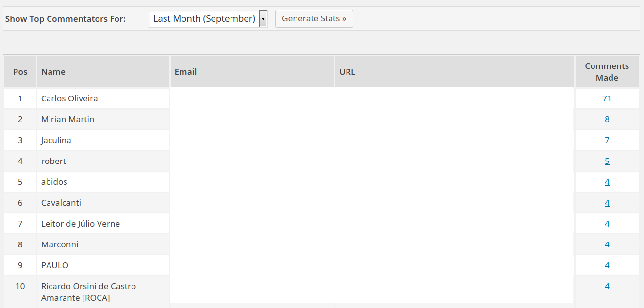Click the Pos column header
Screen dimensions: 644x308
tap(20, 72)
